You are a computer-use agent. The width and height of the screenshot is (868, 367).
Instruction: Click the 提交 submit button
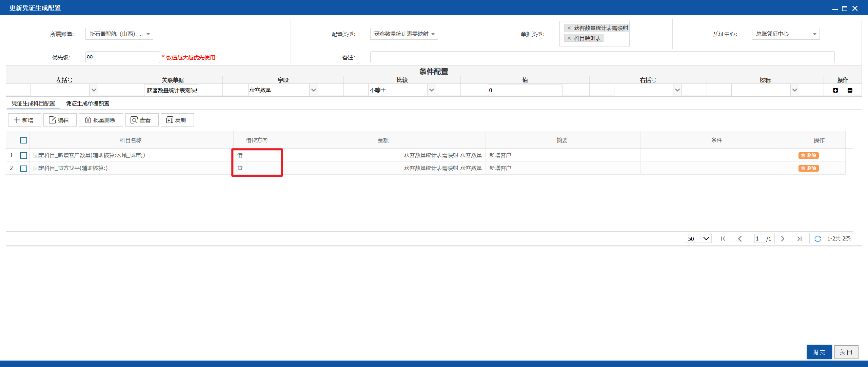pyautogui.click(x=819, y=352)
